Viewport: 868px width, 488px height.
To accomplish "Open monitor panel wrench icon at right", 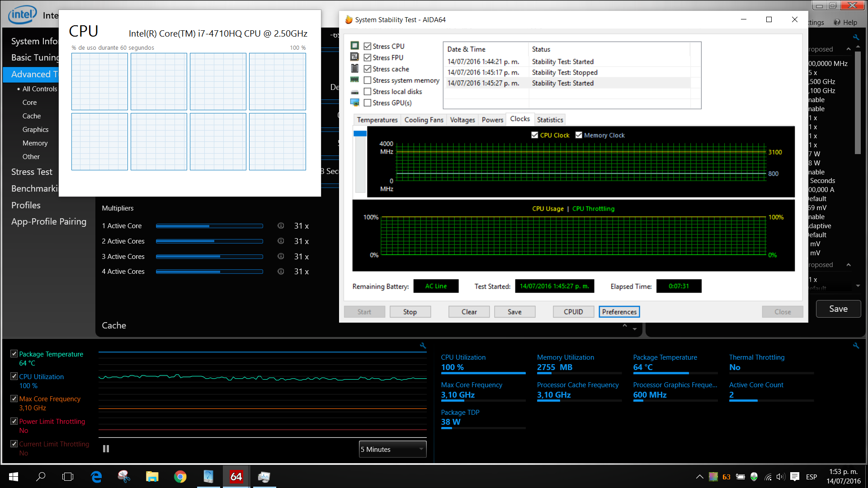I will (856, 346).
